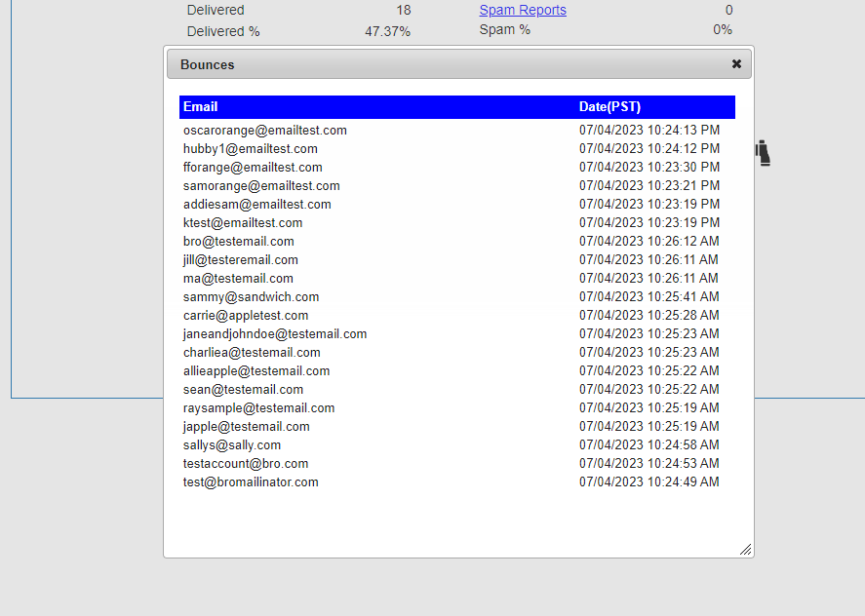Select allieapple@testemail.com email
Screen dimensions: 865x616
click(x=256, y=371)
